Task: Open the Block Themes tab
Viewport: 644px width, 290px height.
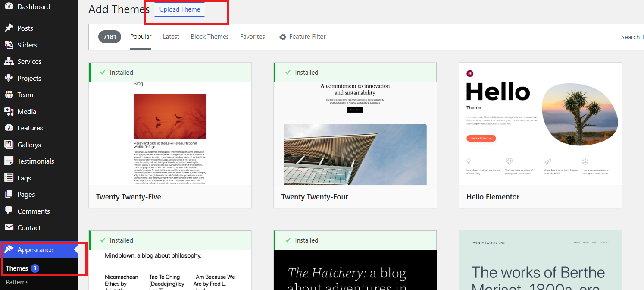Action: pos(209,37)
